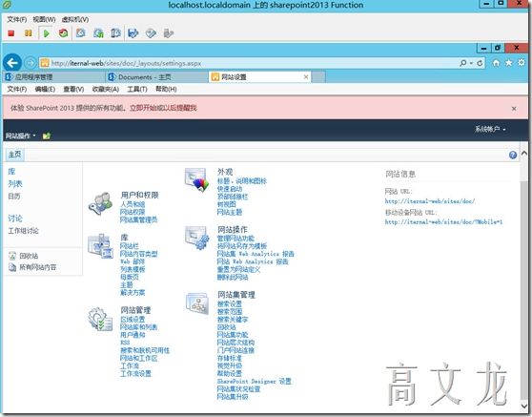Open the 回收站 link under 网站集管理
Screen dimensions: 532x417
click(226, 327)
